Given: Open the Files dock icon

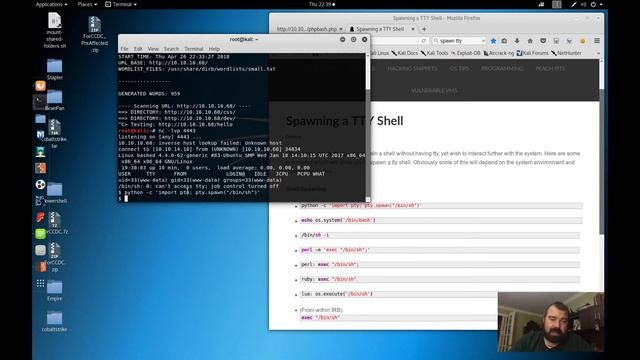Looking at the screenshot, I should pos(40,119).
